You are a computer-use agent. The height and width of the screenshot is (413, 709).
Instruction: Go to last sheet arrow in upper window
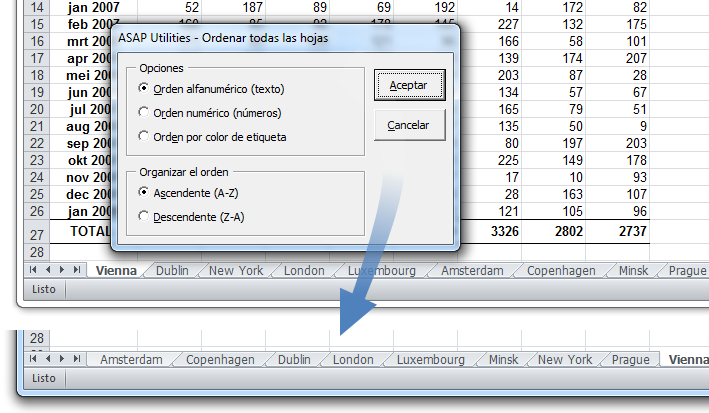77,270
